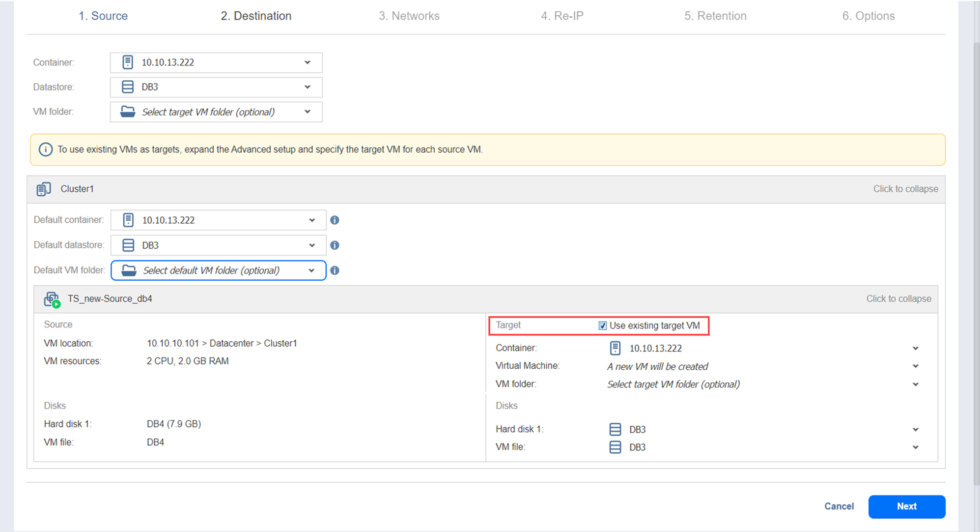Click info icon next to Default datastore

click(335, 245)
